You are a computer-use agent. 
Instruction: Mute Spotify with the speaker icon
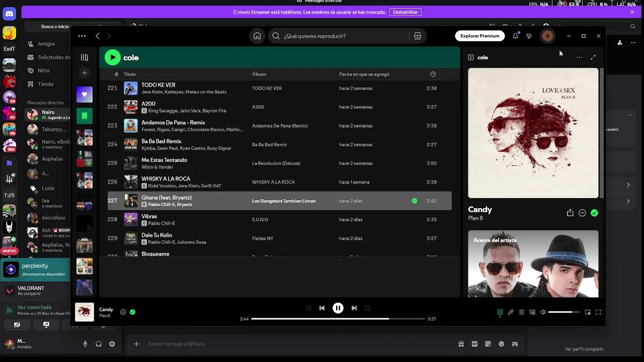click(x=543, y=312)
